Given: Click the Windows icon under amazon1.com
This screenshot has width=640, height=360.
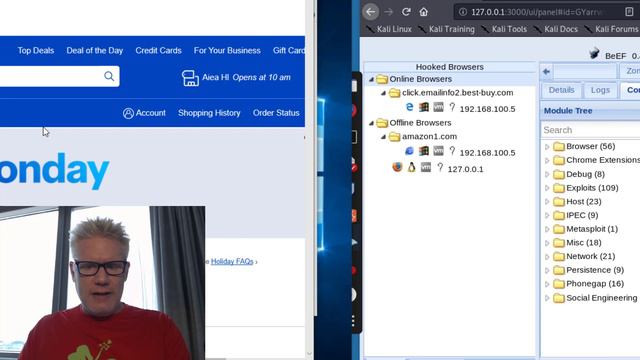Looking at the screenshot, I should 424,151.
